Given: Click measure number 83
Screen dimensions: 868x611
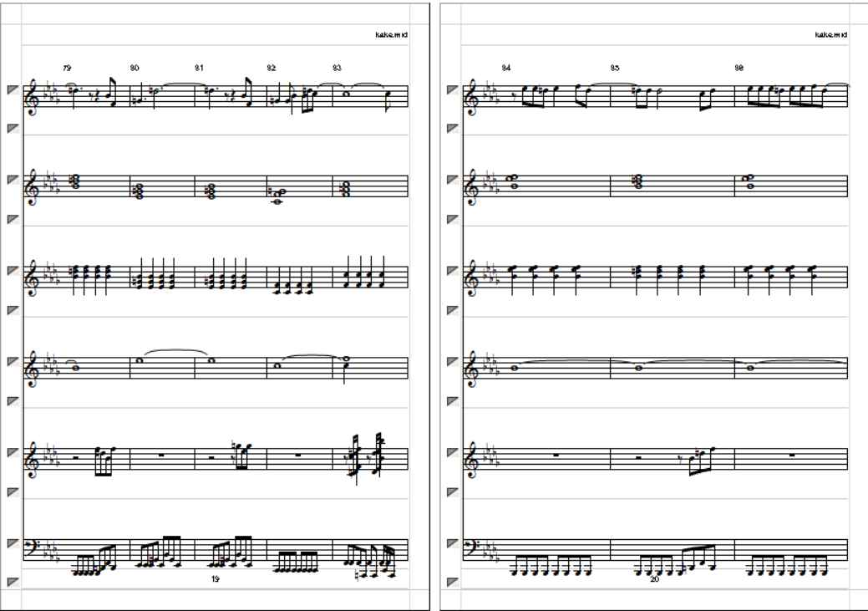Looking at the screenshot, I should click(x=338, y=69).
